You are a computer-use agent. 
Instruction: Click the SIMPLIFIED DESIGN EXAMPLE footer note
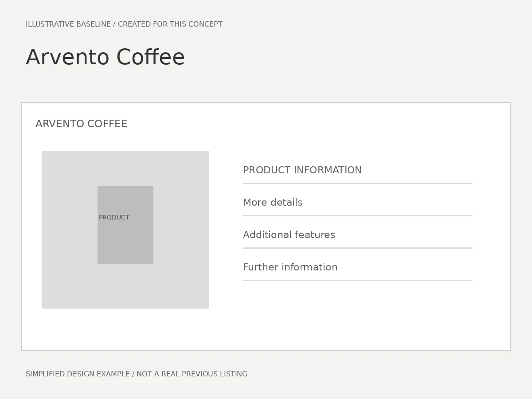137,374
